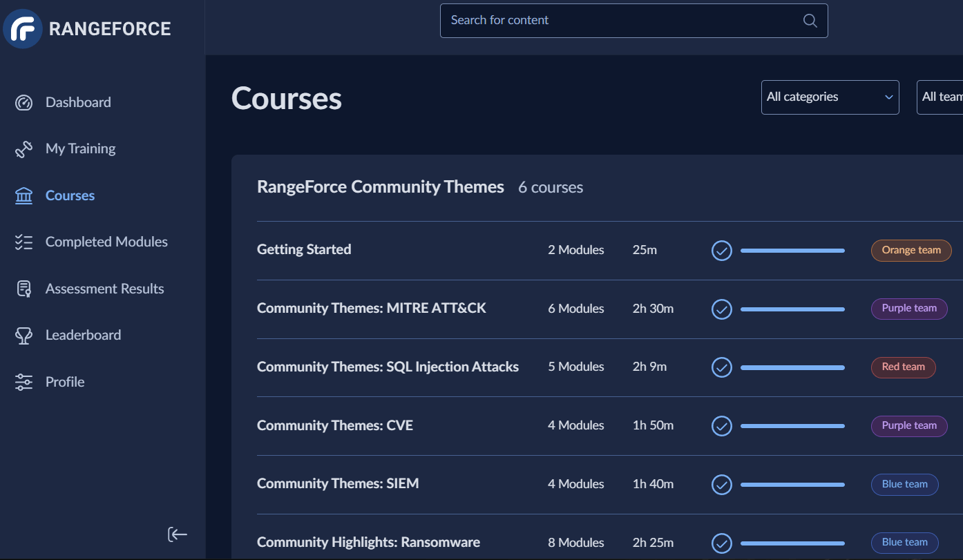Click the Blue team tag on Ransomware row
Viewport: 963px width, 560px height.
click(x=904, y=543)
